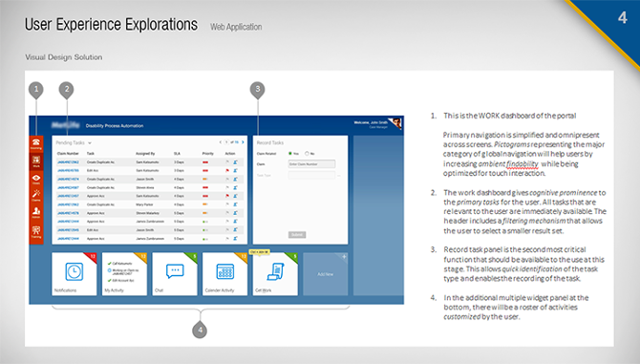Click assign icon in Sam Katsumoto Edit Acc row
This screenshot has height=364, width=640.
(x=235, y=171)
